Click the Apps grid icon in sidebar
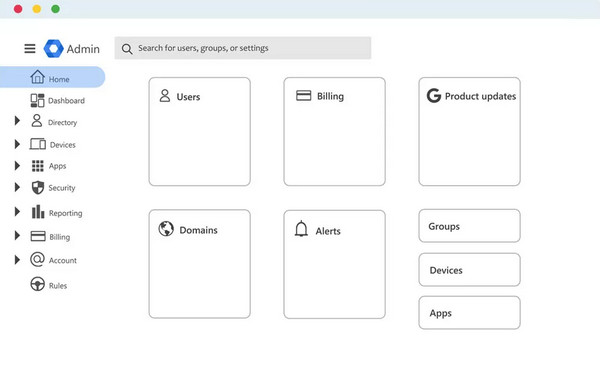This screenshot has height=369, width=600. click(x=38, y=166)
